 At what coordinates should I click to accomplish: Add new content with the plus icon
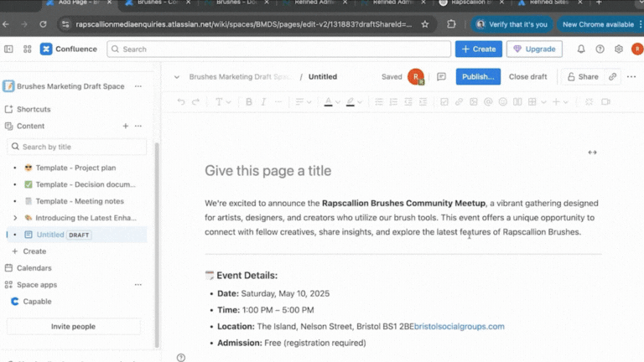pyautogui.click(x=125, y=126)
